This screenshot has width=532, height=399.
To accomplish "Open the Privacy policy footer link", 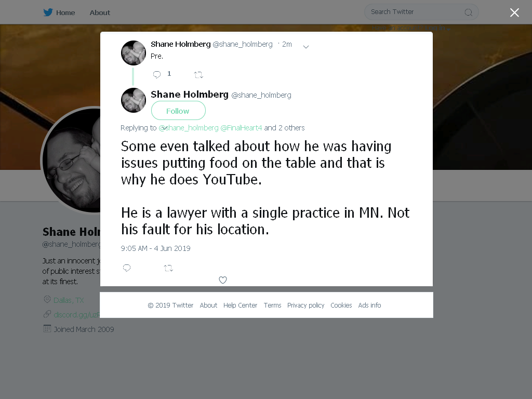I will point(305,305).
